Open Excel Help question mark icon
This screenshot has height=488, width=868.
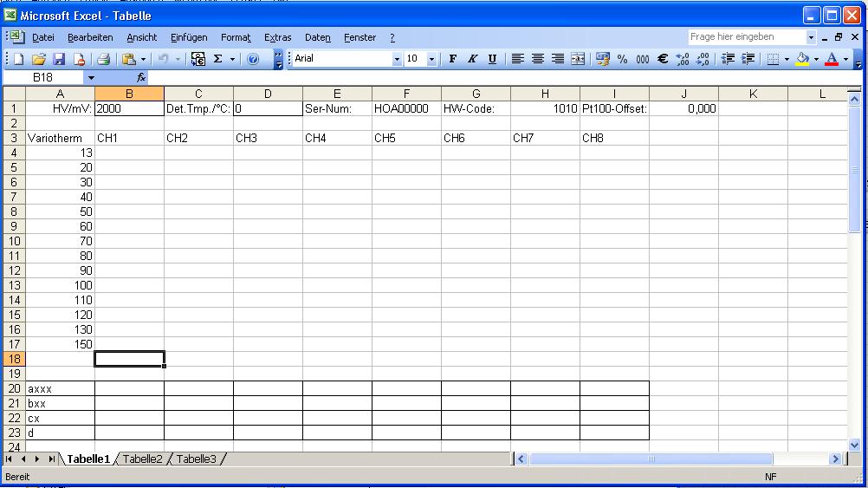coord(253,59)
